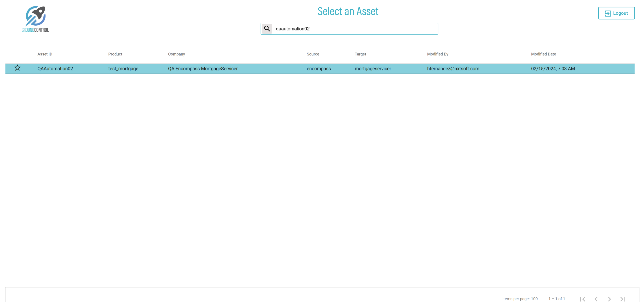This screenshot has width=644, height=302.
Task: Toggle favorite star for QAAutomation02
Action: coord(17,68)
